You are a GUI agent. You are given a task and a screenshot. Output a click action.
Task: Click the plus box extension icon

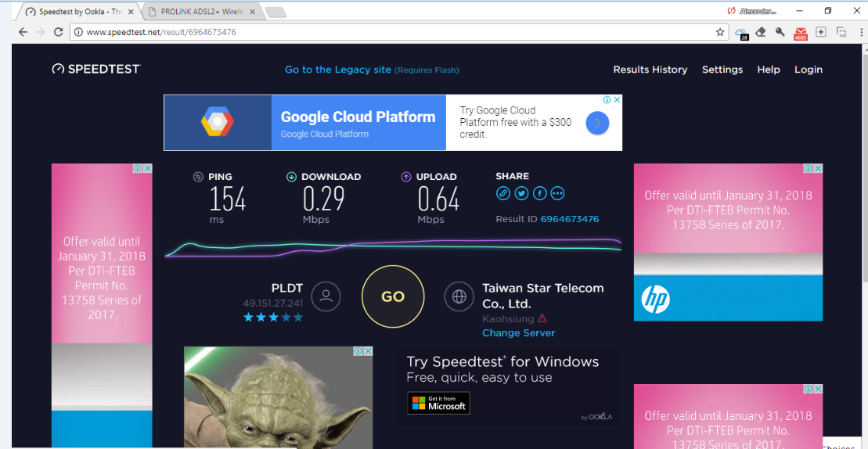point(821,32)
